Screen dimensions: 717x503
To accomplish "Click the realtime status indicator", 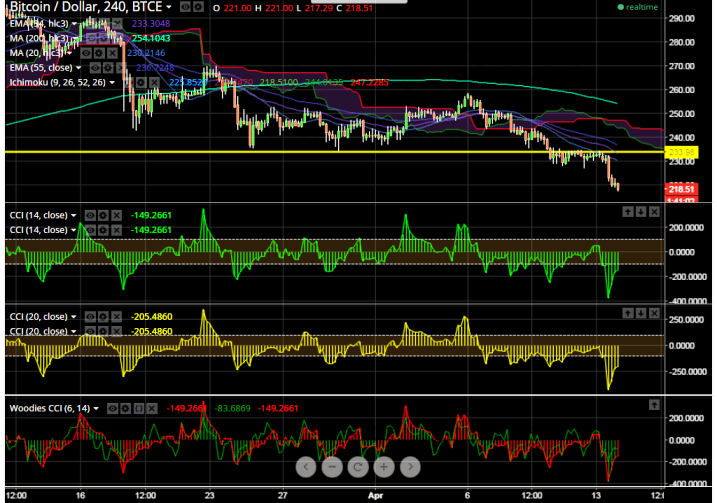I will 639,7.
